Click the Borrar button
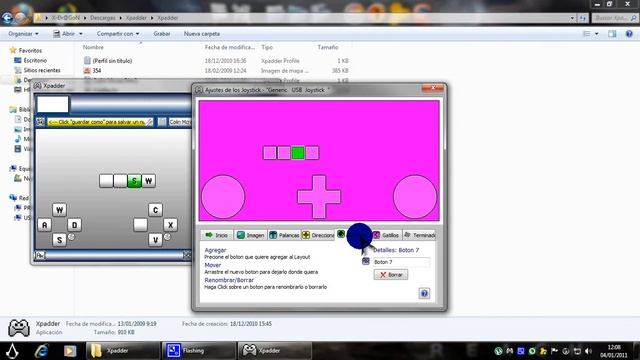This screenshot has height=360, width=640. [x=391, y=275]
